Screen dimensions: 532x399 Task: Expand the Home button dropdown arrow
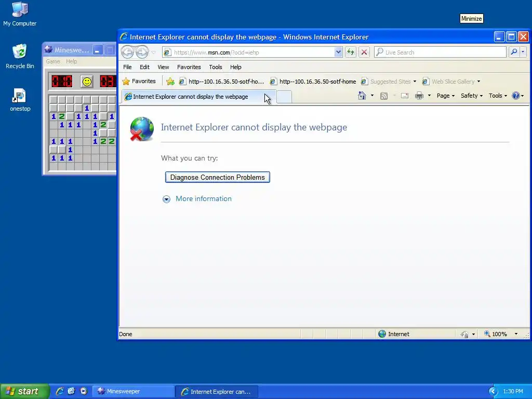tap(372, 96)
